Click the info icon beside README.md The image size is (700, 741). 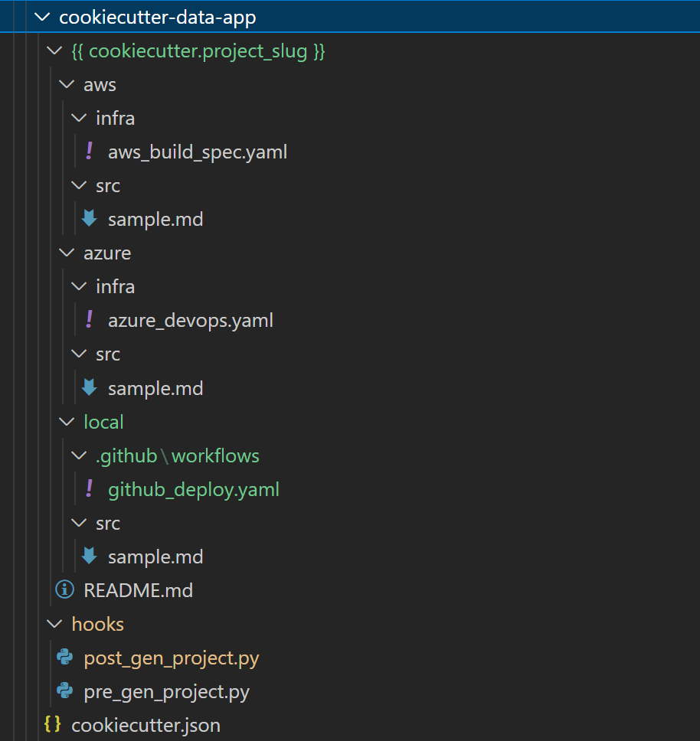coord(65,589)
